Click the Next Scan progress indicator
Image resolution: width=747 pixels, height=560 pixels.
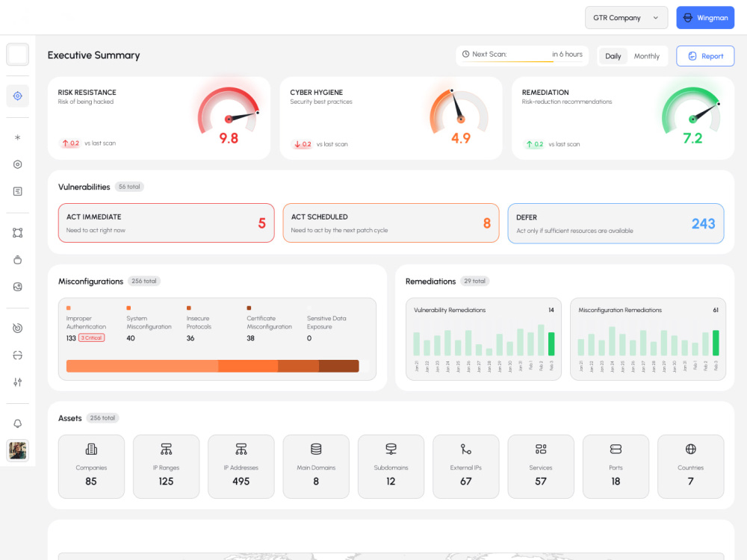[522, 56]
